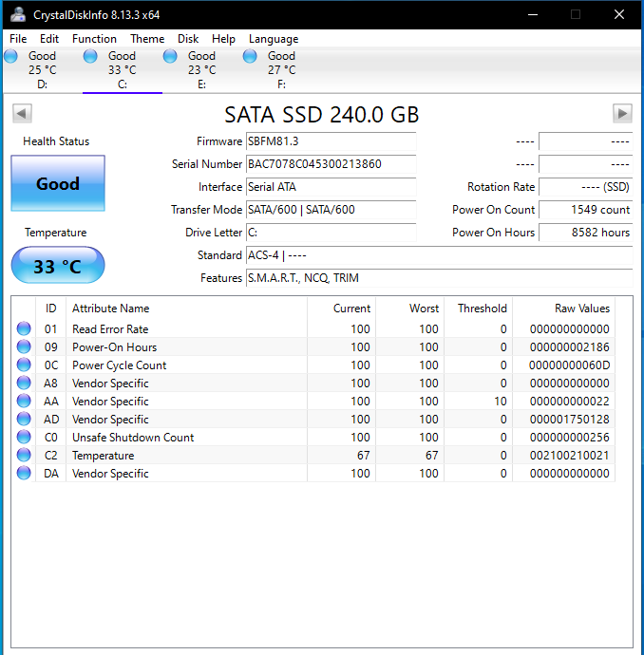Click the Raw Values column header

click(x=564, y=309)
